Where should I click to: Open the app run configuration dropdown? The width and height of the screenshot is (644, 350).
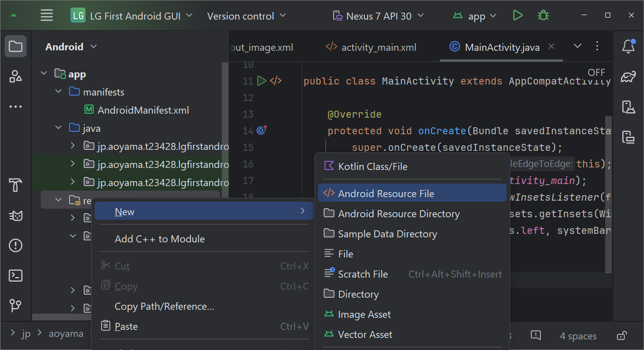[474, 16]
